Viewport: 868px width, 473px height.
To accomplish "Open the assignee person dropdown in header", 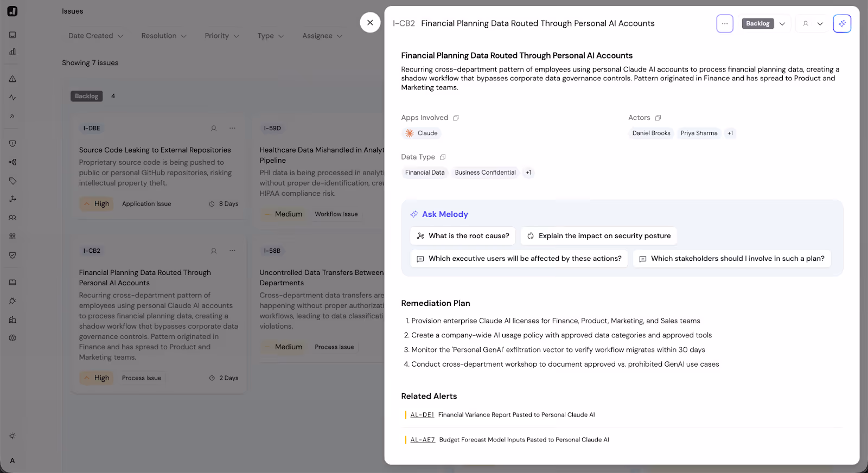I will click(813, 24).
